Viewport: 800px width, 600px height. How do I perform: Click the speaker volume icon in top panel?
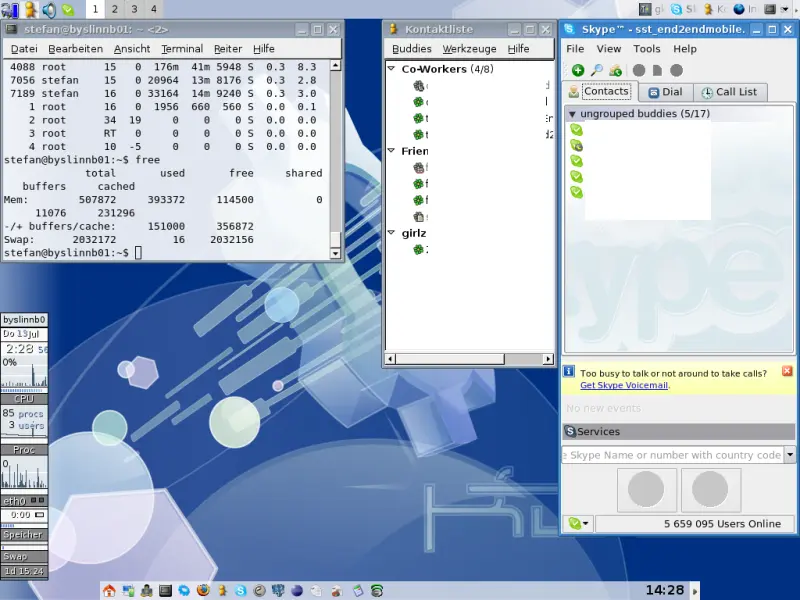coord(49,9)
